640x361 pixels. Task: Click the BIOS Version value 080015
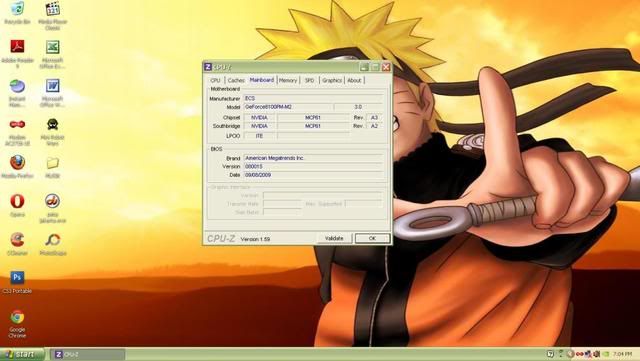313,167
